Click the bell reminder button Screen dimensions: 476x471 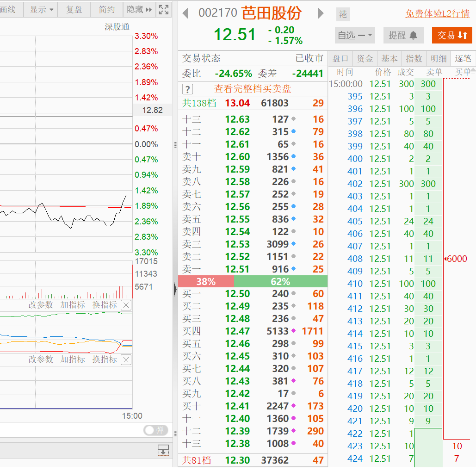click(402, 36)
